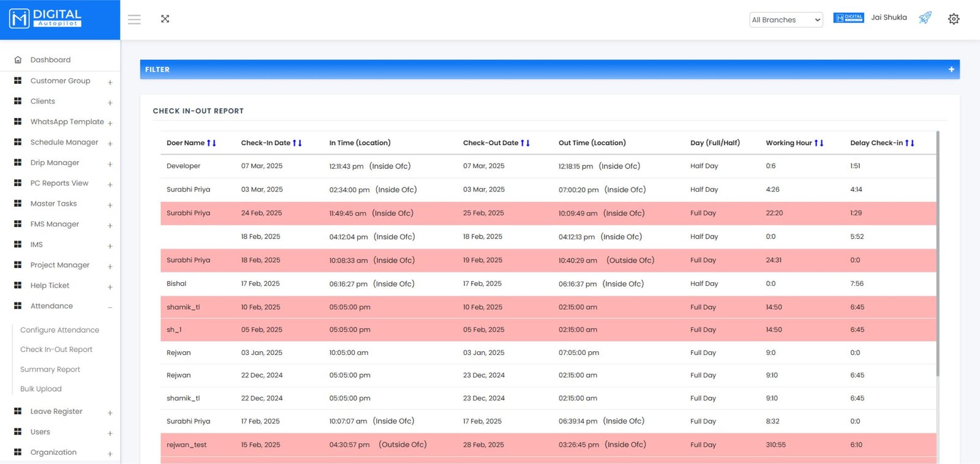Click the Dashboard home icon
980x464 pixels.
[18, 60]
